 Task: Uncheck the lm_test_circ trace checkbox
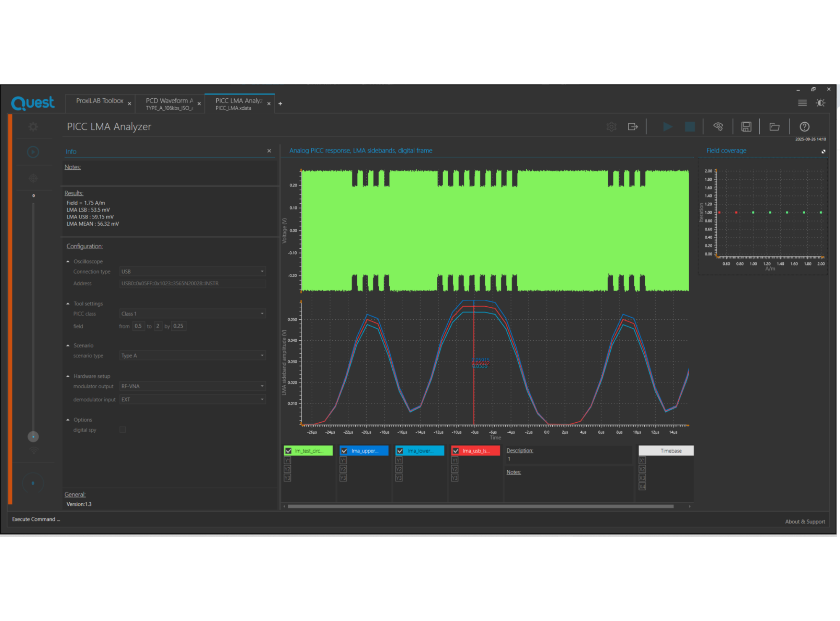[289, 451]
